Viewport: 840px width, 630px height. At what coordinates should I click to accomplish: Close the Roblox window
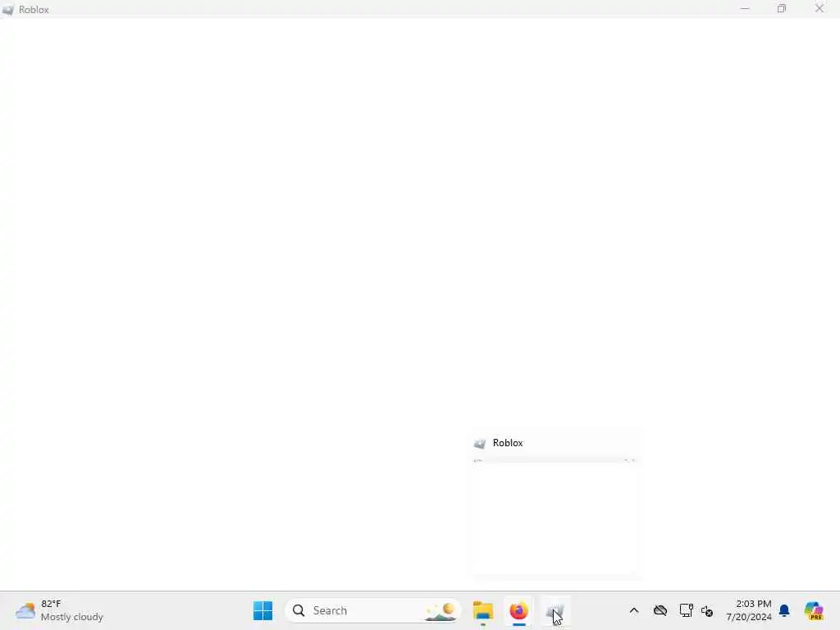click(x=819, y=8)
